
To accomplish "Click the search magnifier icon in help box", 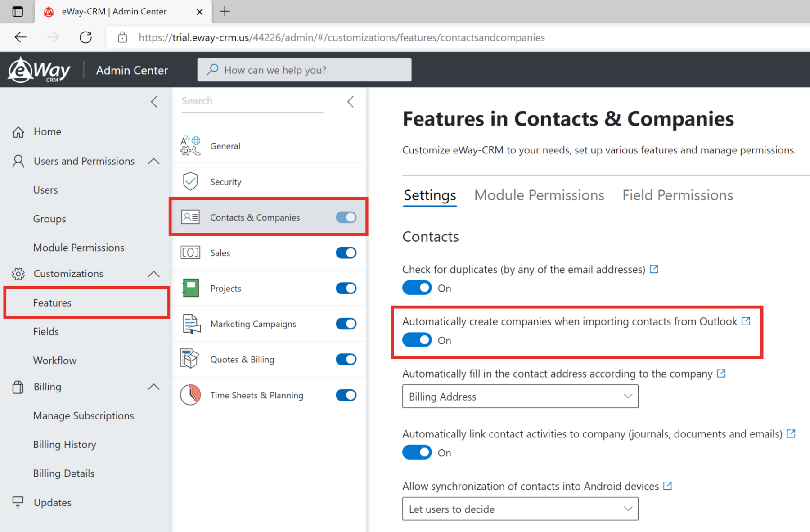I will click(212, 70).
